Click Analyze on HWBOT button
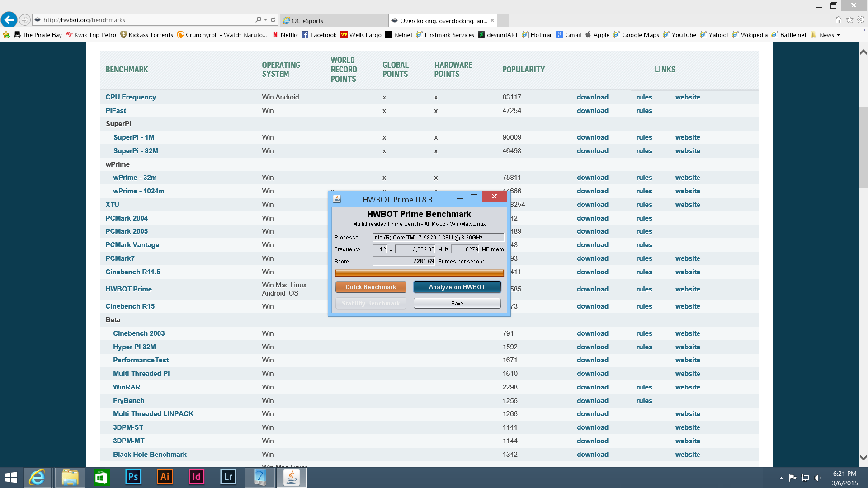868x488 pixels. coord(457,287)
